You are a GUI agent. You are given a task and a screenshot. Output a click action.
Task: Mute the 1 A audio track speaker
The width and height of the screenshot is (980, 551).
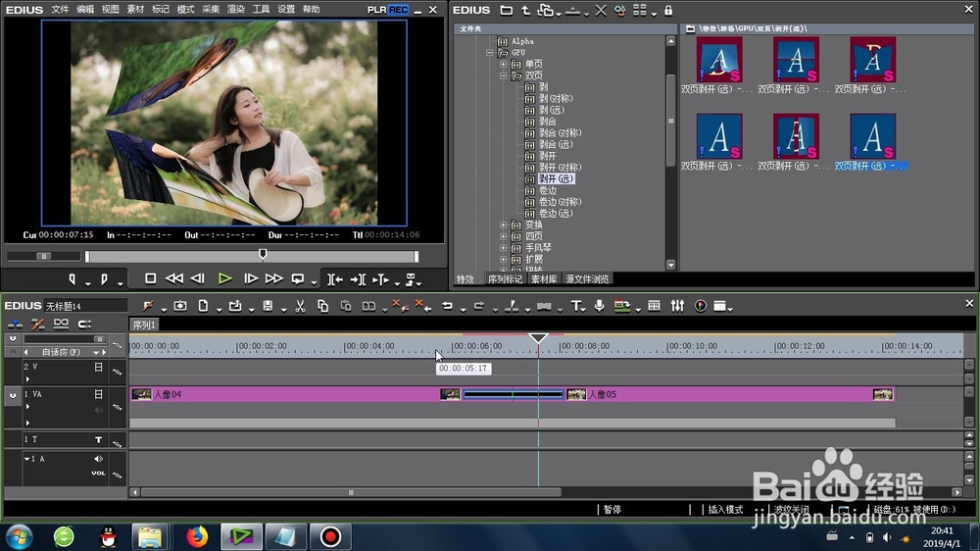98,459
